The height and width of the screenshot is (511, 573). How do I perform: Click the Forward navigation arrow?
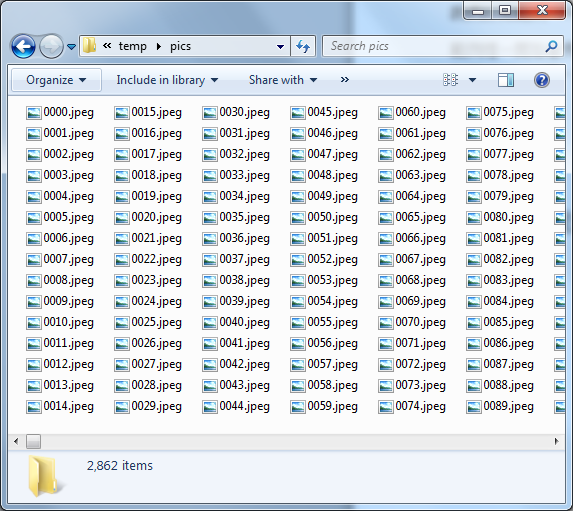pos(51,46)
